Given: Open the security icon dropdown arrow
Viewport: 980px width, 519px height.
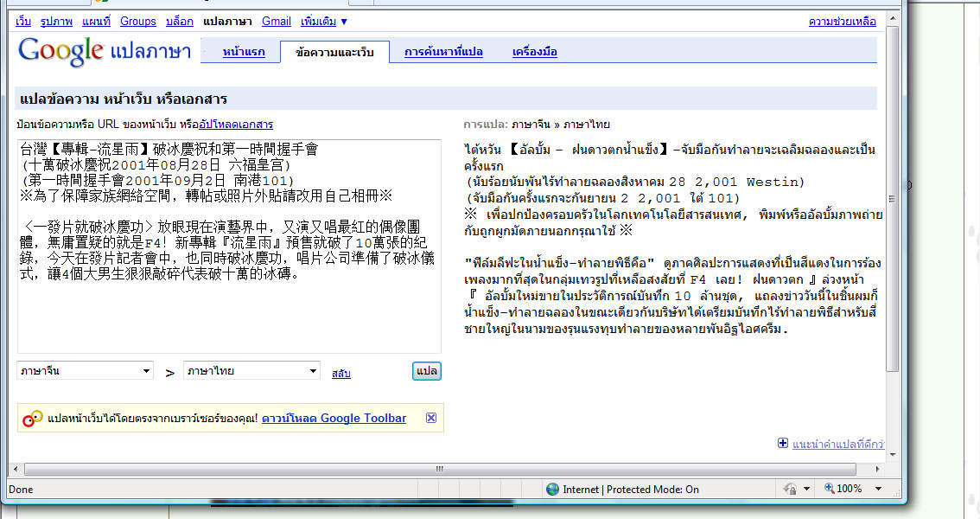Looking at the screenshot, I should tap(806, 489).
